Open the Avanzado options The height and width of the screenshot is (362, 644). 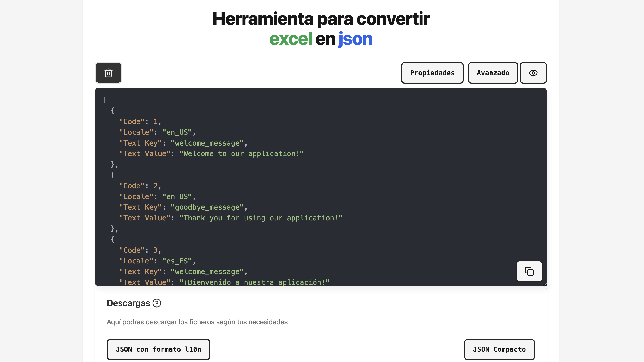pyautogui.click(x=493, y=73)
